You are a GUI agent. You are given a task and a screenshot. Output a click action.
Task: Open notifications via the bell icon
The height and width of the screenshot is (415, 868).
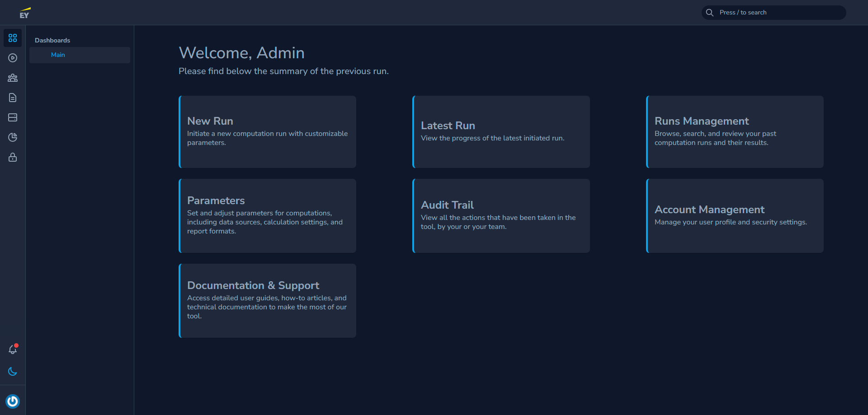click(x=12, y=350)
